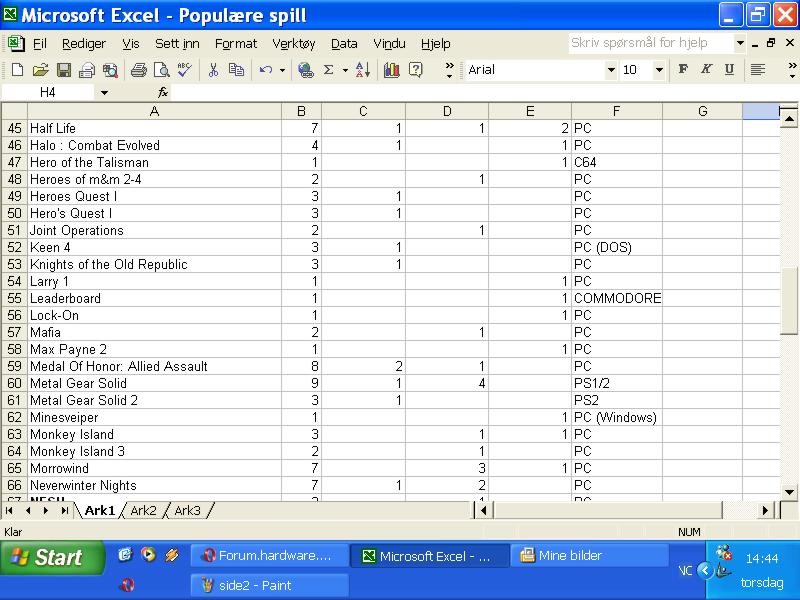Insert hyperlink with globe icon

click(306, 70)
